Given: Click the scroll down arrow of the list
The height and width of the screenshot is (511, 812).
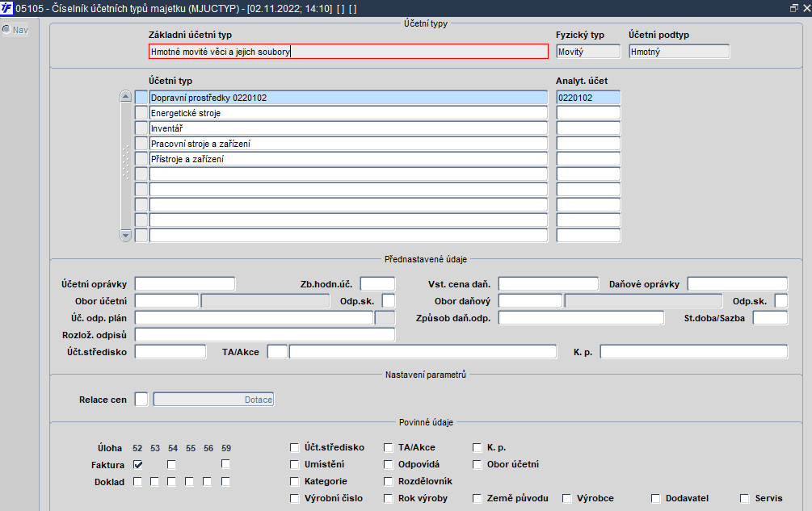Looking at the screenshot, I should click(x=125, y=235).
